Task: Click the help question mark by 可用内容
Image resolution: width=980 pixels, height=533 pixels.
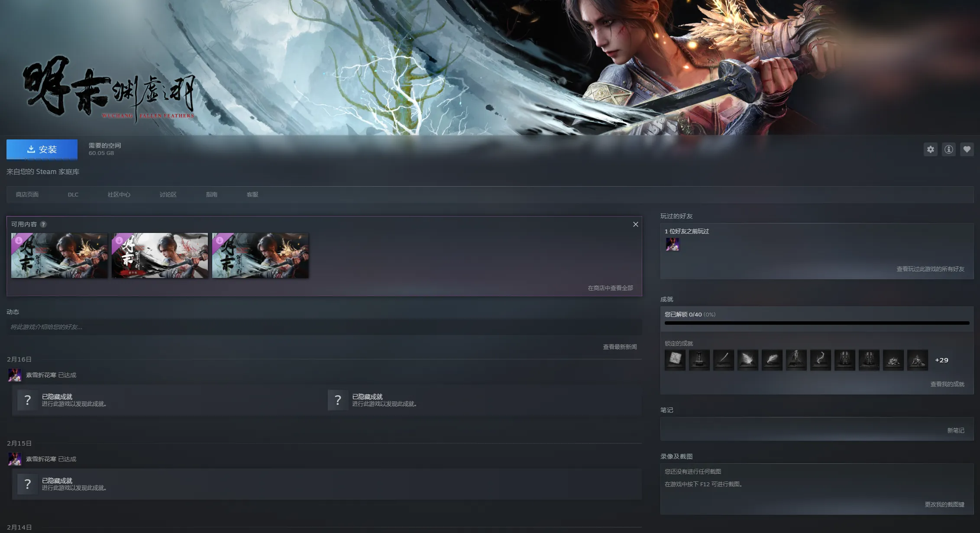Action: point(43,224)
